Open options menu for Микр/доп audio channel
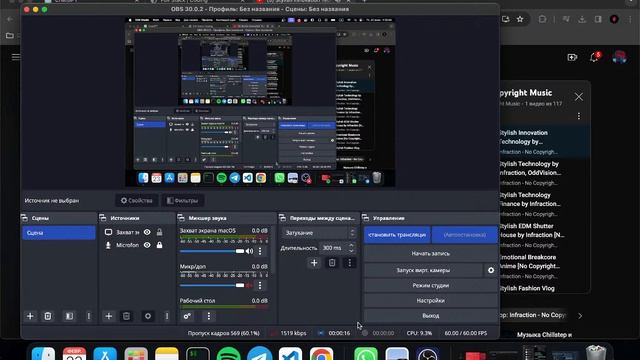Screen dimensions: 640x360 click(x=260, y=285)
